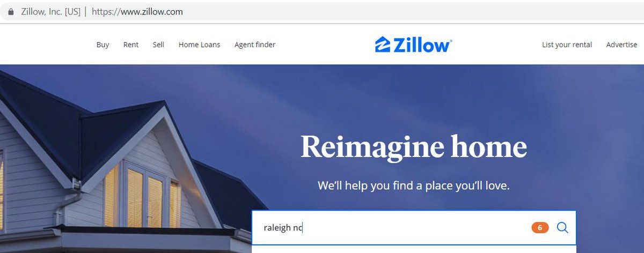Viewport: 644px width, 253px height.
Task: Open the List your rental link
Action: coord(567,45)
